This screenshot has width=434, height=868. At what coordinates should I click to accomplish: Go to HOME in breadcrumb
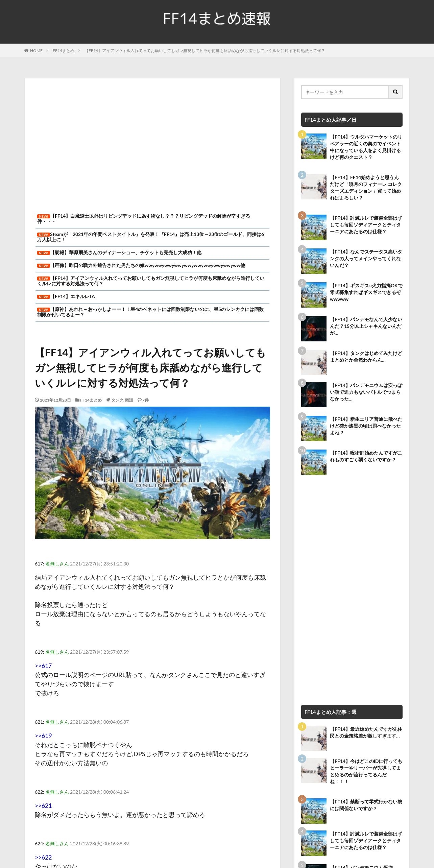pos(36,51)
